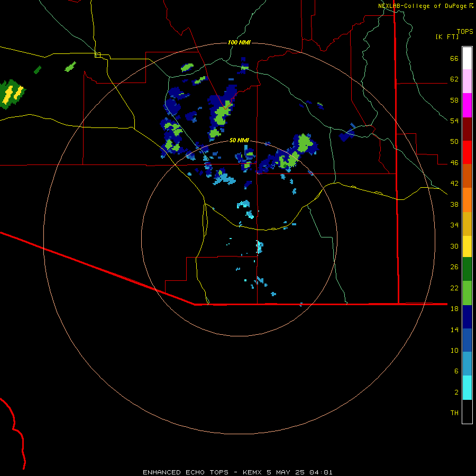The height and width of the screenshot is (476, 476).
Task: Click the "38" legend value
Action: [454, 204]
